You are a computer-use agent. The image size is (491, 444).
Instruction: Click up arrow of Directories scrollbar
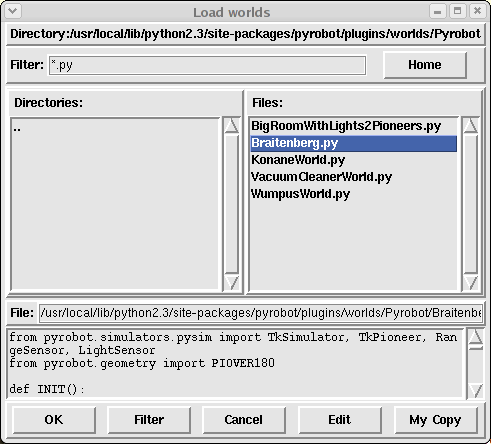[x=232, y=126]
